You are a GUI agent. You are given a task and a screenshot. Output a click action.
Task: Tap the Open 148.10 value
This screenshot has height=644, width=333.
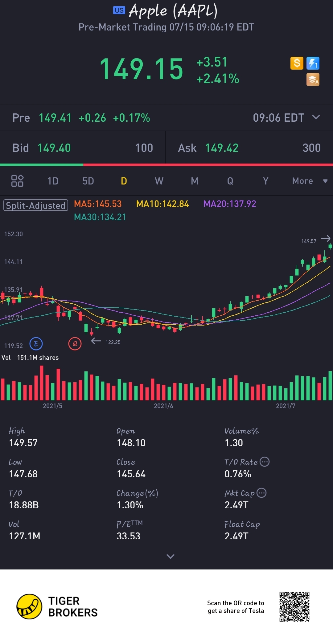click(131, 443)
